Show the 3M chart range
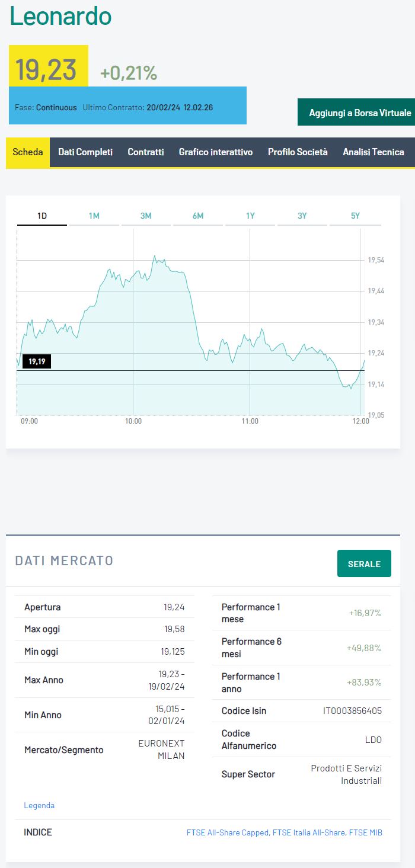This screenshot has height=868, width=415. (146, 216)
